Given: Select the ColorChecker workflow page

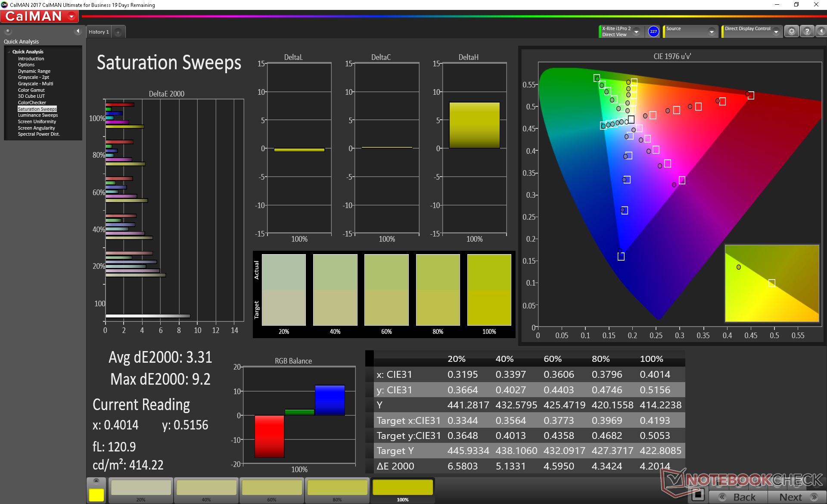Looking at the screenshot, I should tap(32, 103).
